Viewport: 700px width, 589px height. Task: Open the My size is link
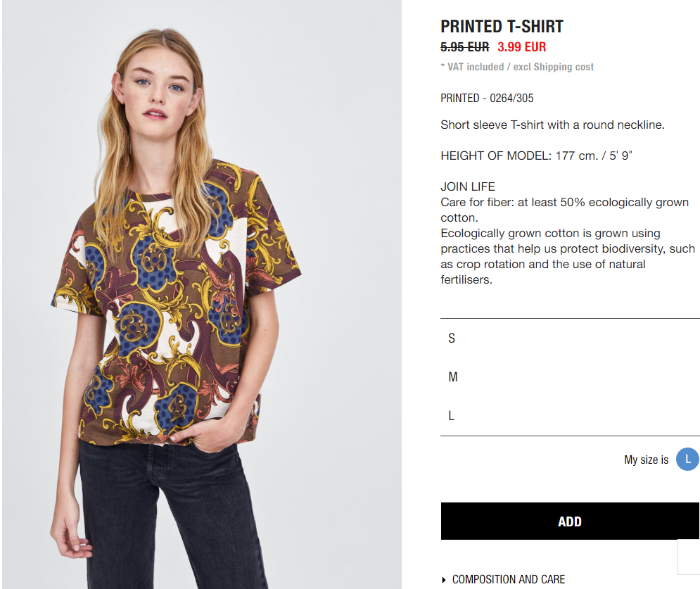[646, 460]
